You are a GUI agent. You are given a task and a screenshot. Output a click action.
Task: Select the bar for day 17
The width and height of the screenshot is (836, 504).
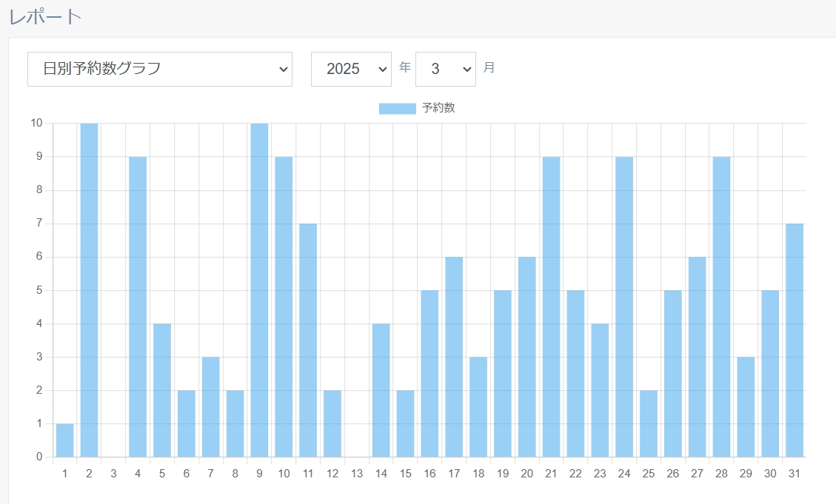(x=454, y=357)
